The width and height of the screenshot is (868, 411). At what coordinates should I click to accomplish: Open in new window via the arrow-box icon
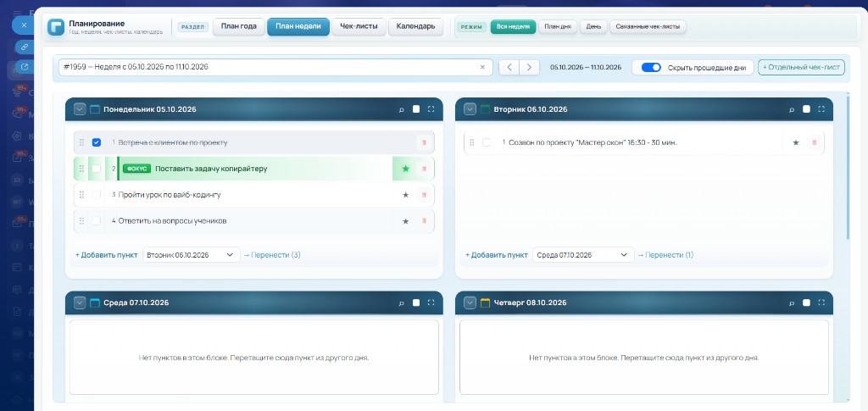[x=25, y=67]
